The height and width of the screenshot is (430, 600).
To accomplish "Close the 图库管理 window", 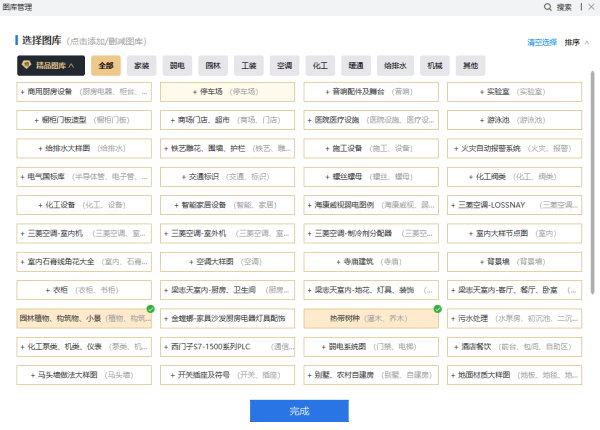I will click(591, 7).
